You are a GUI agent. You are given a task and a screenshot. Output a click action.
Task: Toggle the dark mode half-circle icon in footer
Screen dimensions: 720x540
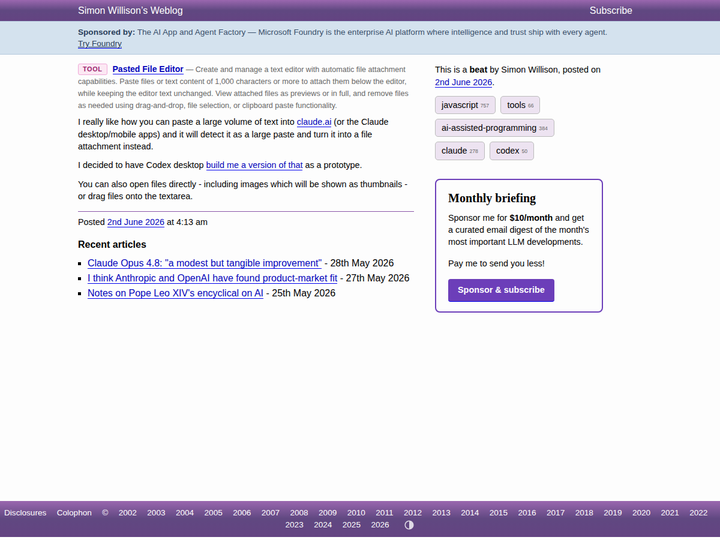(x=409, y=525)
